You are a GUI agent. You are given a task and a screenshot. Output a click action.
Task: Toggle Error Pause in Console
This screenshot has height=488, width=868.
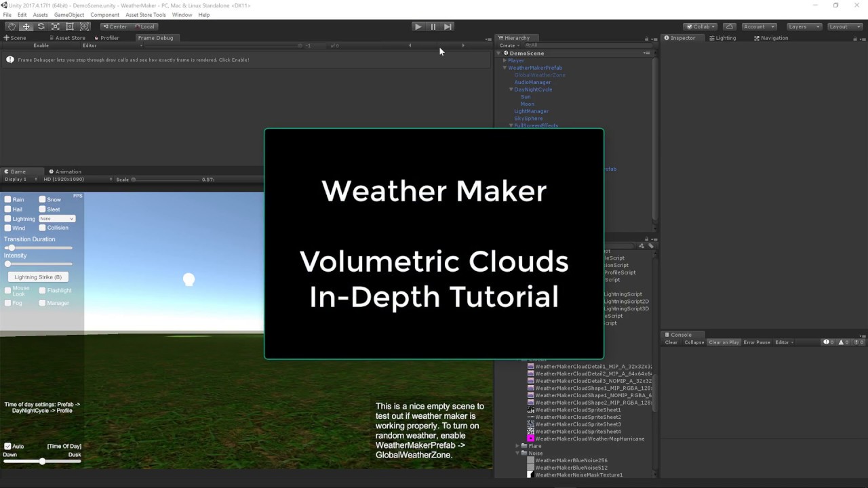757,342
